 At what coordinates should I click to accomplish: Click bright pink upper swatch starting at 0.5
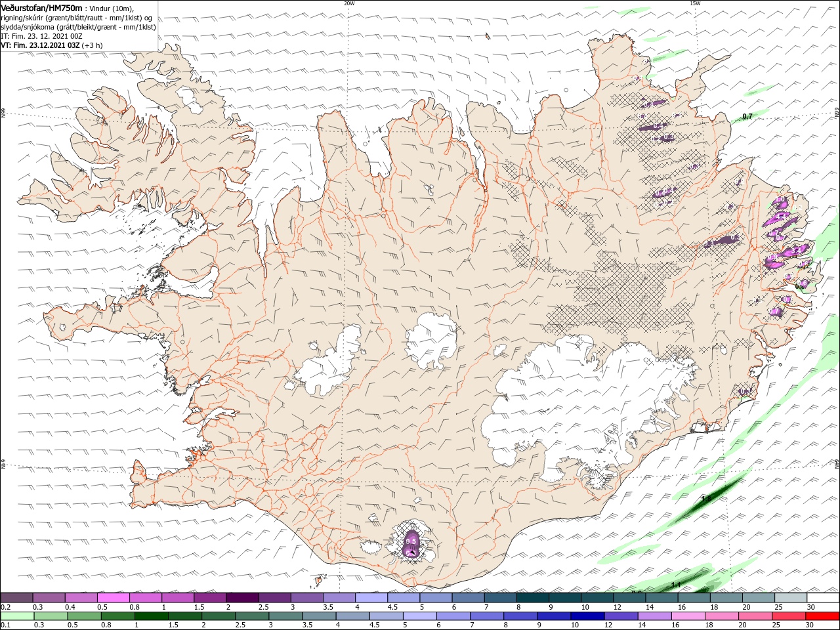[x=114, y=597]
